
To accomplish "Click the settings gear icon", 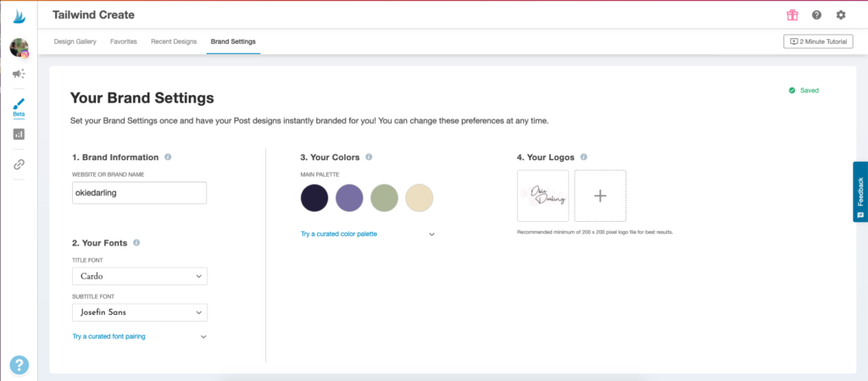I will coord(841,15).
